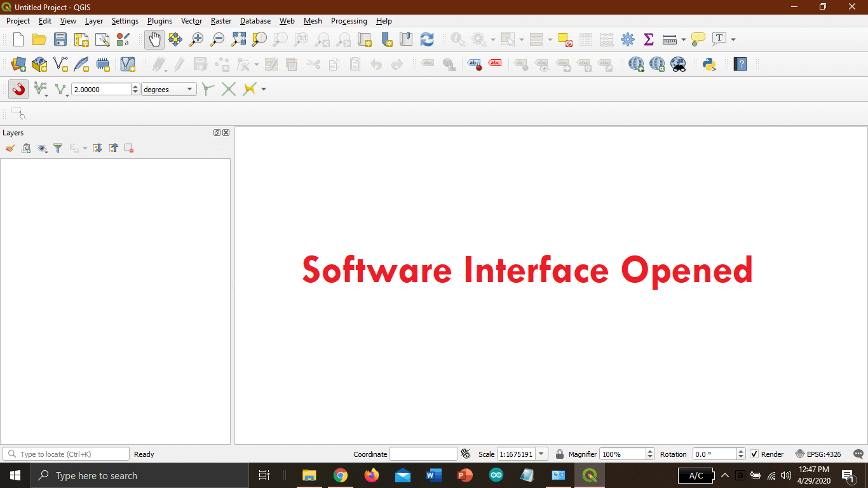The width and height of the screenshot is (868, 488).
Task: Open the Data Source Manager icon
Action: pos(18,64)
